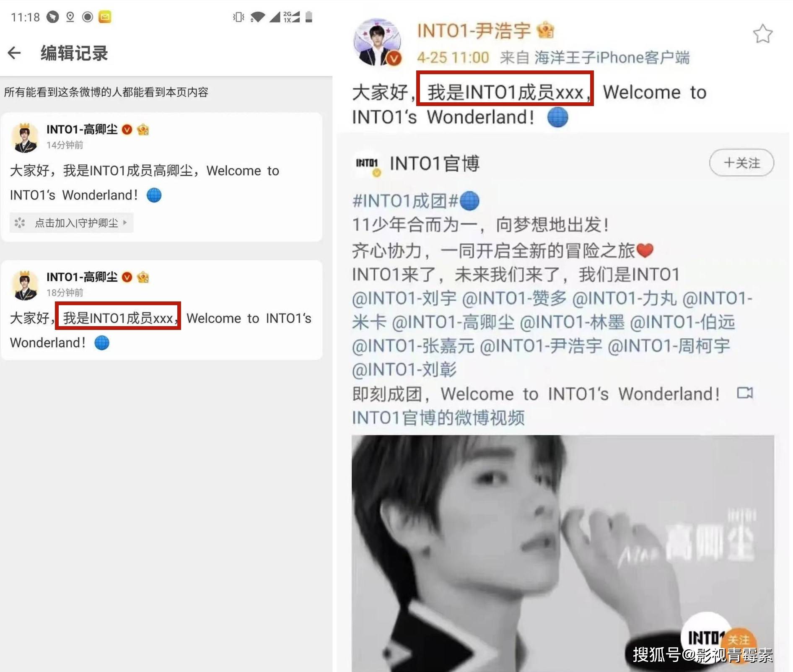Click the crown badge next to INTO1-尹浩宇
Screen dimensions: 793x672
(x=545, y=30)
